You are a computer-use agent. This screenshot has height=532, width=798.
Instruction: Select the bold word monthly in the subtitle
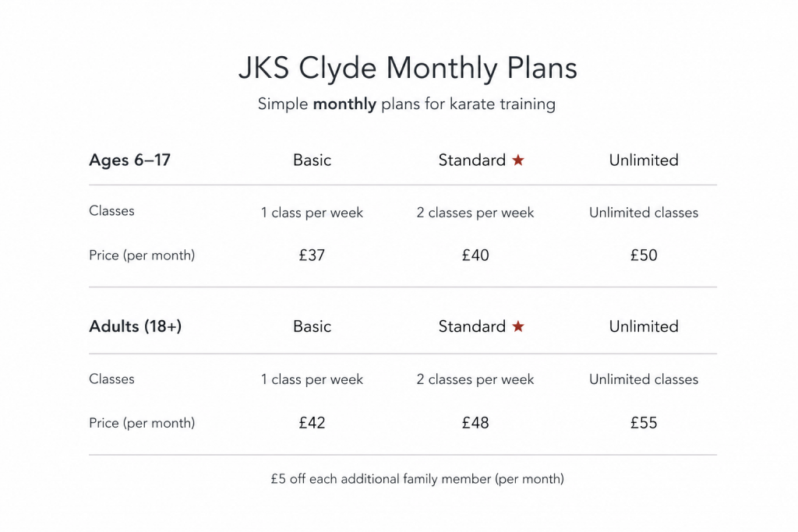(344, 104)
